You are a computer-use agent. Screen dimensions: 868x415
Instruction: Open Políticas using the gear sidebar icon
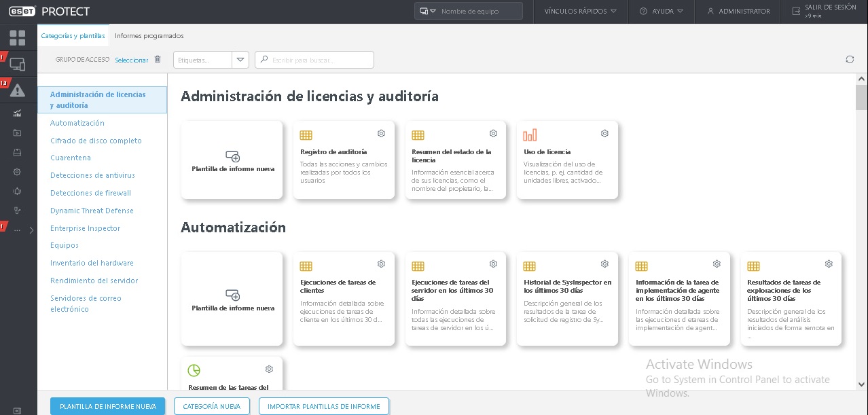[18, 172]
